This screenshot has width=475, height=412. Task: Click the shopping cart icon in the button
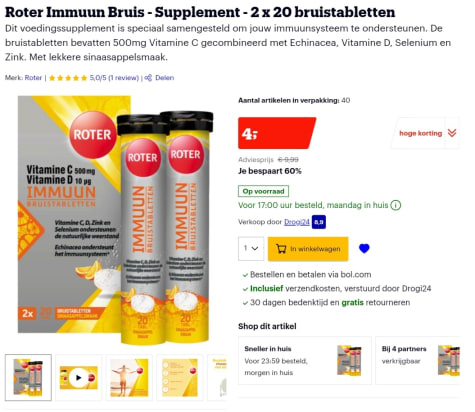[x=281, y=249]
